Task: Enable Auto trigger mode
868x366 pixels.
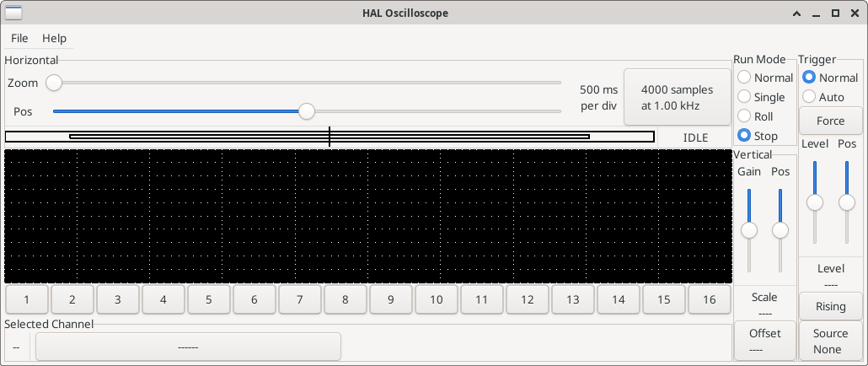Action: pyautogui.click(x=809, y=97)
